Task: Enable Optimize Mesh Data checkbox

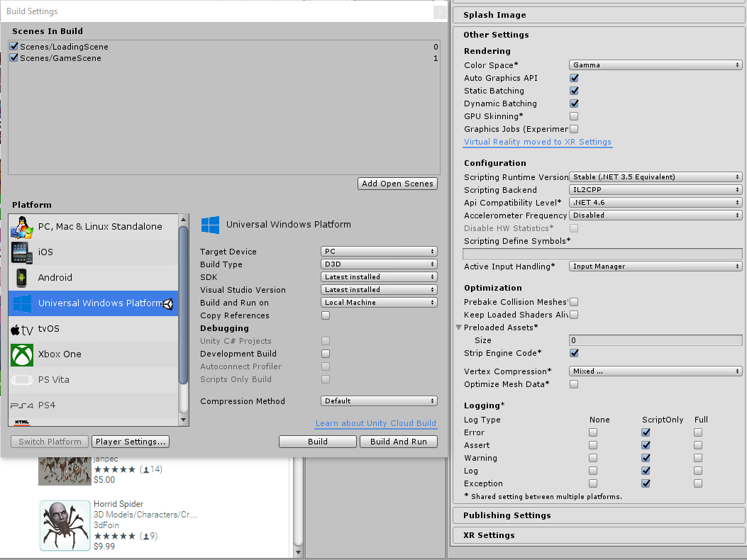Action: click(574, 384)
